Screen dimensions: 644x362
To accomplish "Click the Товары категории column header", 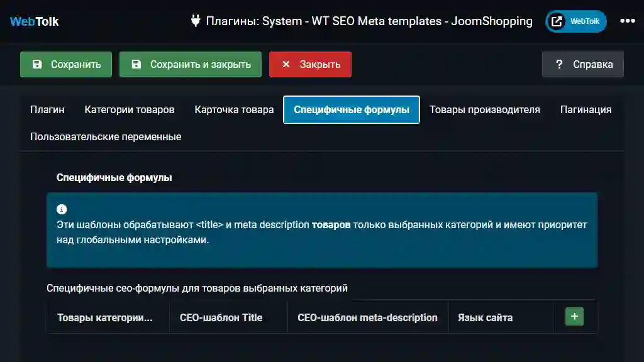I will pos(105,317).
